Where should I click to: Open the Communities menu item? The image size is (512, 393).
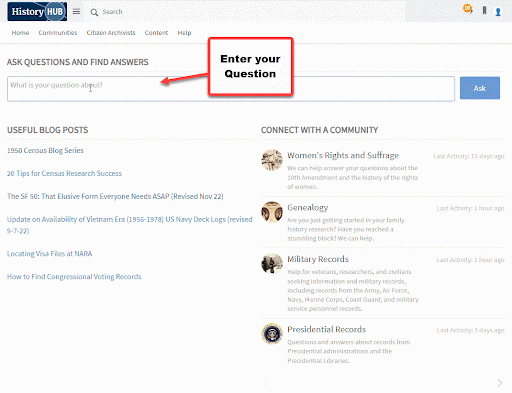coord(58,33)
